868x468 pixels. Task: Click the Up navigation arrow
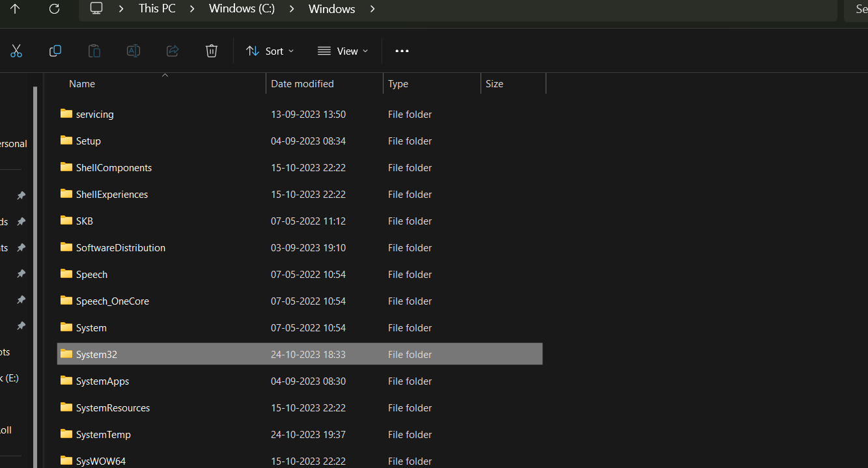[15, 9]
